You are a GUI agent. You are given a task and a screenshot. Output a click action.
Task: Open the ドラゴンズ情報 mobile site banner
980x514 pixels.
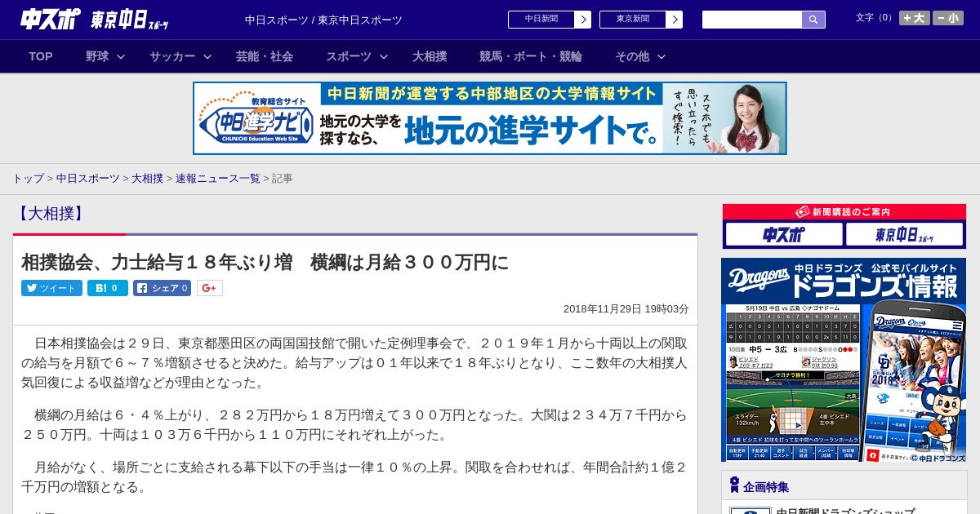tap(844, 360)
